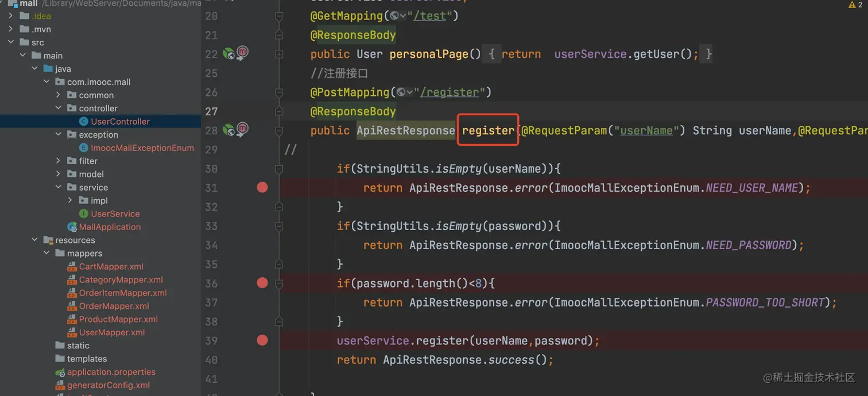868x396 pixels.
Task: Expand the .idea folder
Action: pos(11,16)
